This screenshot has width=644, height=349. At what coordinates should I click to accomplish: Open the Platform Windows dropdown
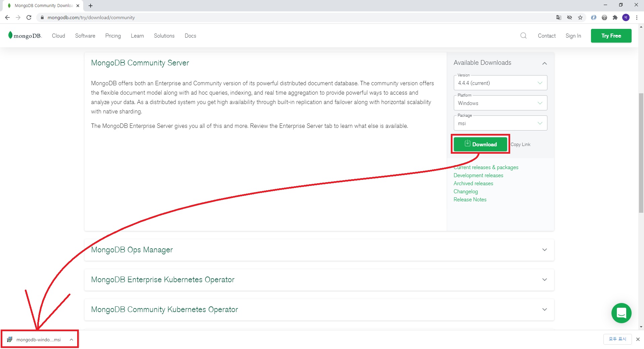tap(500, 103)
